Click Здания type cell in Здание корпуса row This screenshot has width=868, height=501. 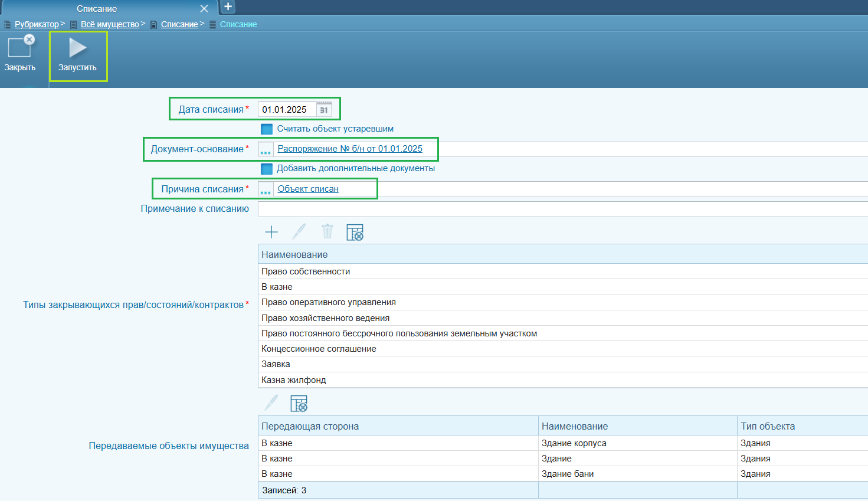pos(803,443)
